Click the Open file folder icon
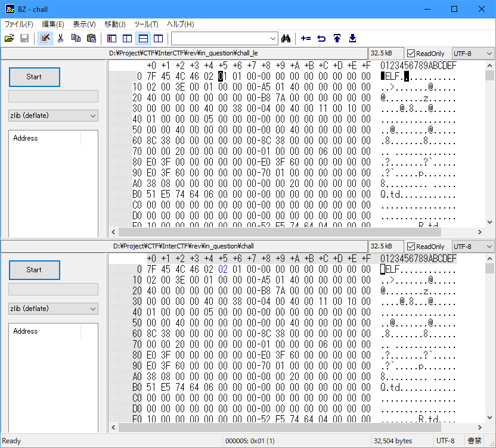496x448 pixels. pyautogui.click(x=10, y=39)
